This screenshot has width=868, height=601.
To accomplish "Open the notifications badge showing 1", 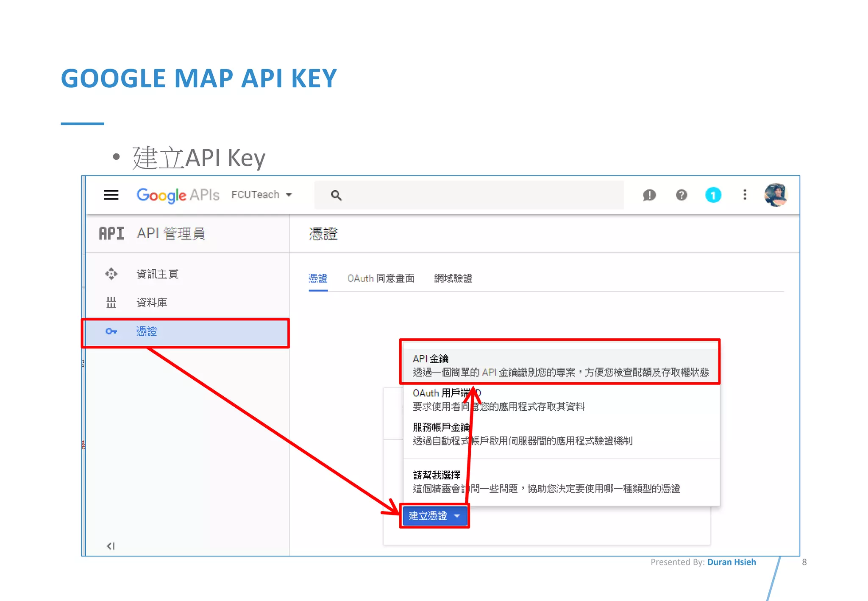I will 713,195.
